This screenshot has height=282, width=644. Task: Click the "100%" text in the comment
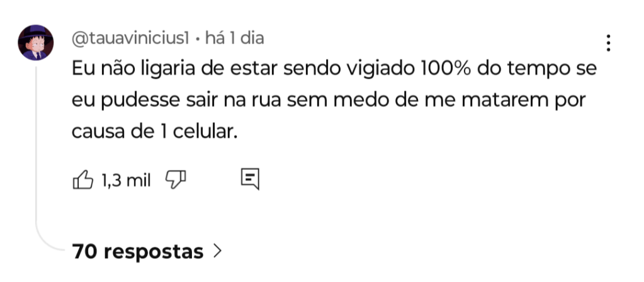[x=443, y=68]
